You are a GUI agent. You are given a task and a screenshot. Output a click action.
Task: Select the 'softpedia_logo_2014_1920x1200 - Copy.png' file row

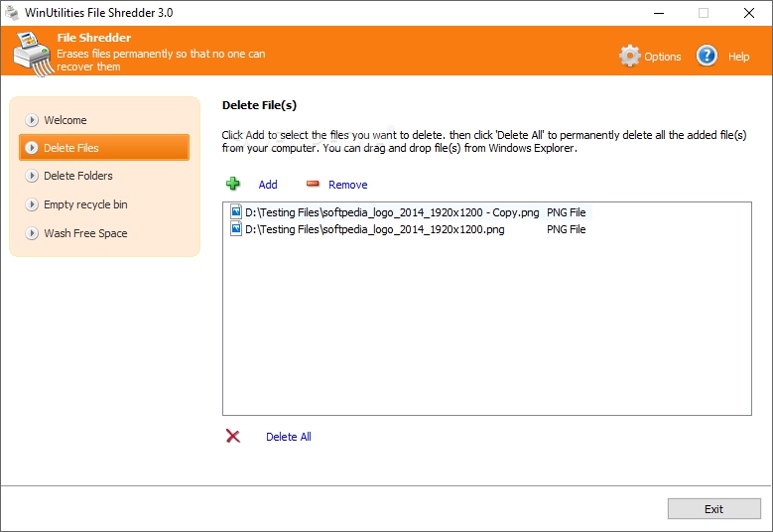pos(411,212)
